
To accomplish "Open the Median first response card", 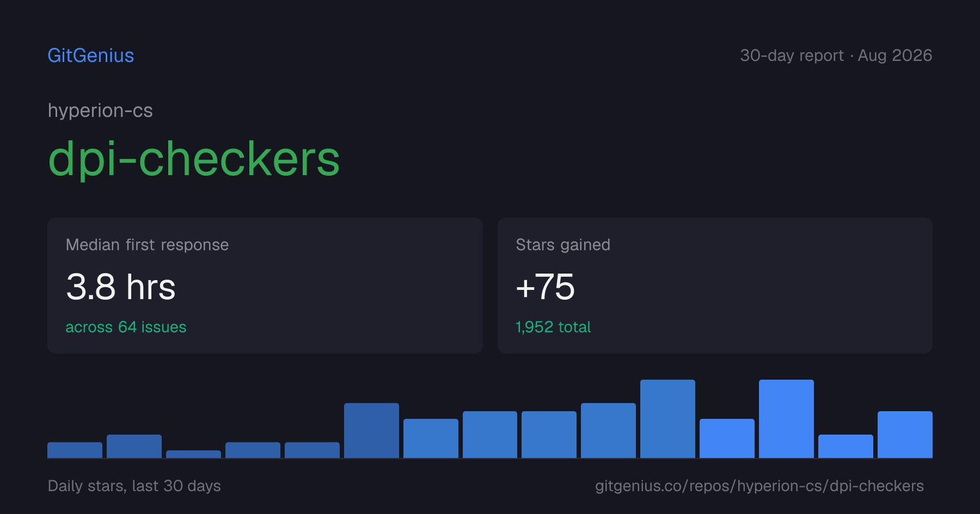I will 265,286.
